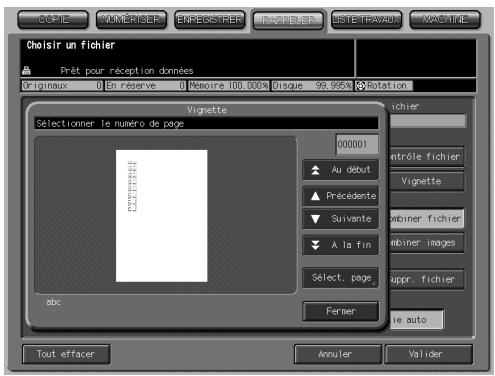The width and height of the screenshot is (495, 376).
Task: Advance with the Suivante button
Action: click(x=341, y=219)
